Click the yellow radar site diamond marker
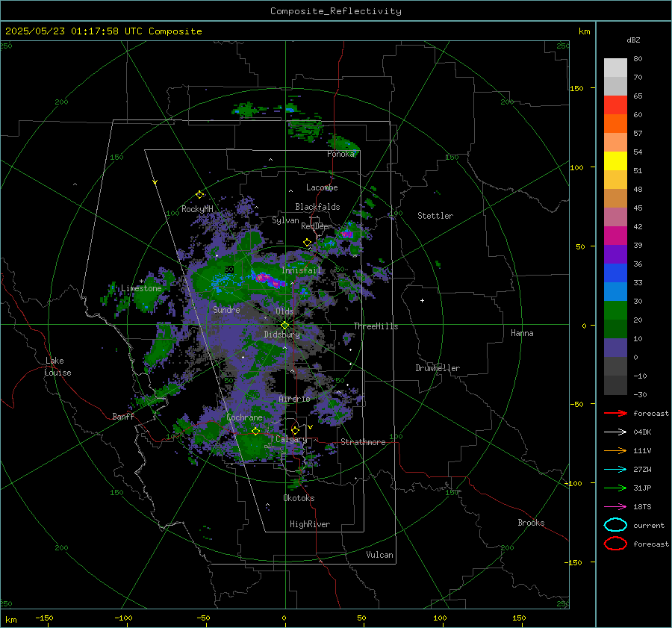This screenshot has height=628, width=672. (x=285, y=326)
